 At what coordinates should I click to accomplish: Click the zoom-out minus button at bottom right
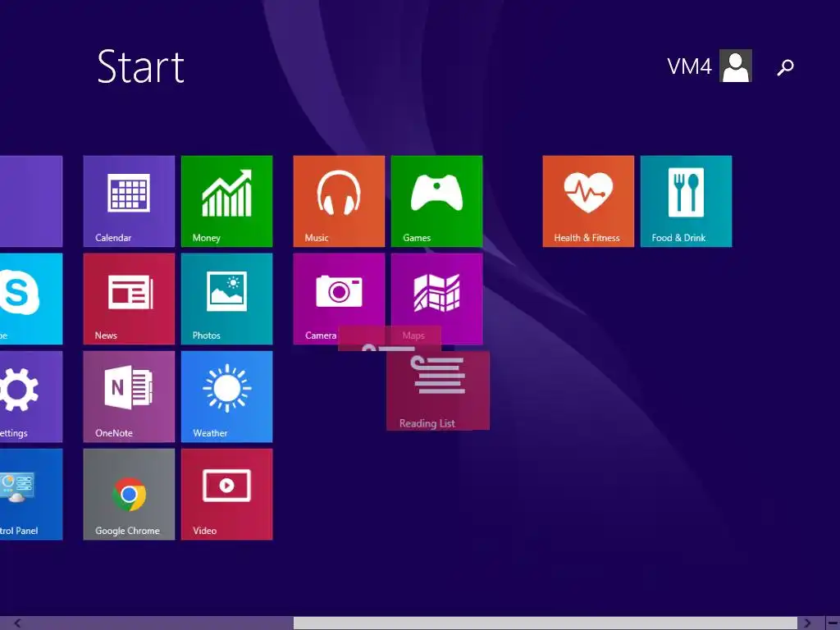click(833, 623)
